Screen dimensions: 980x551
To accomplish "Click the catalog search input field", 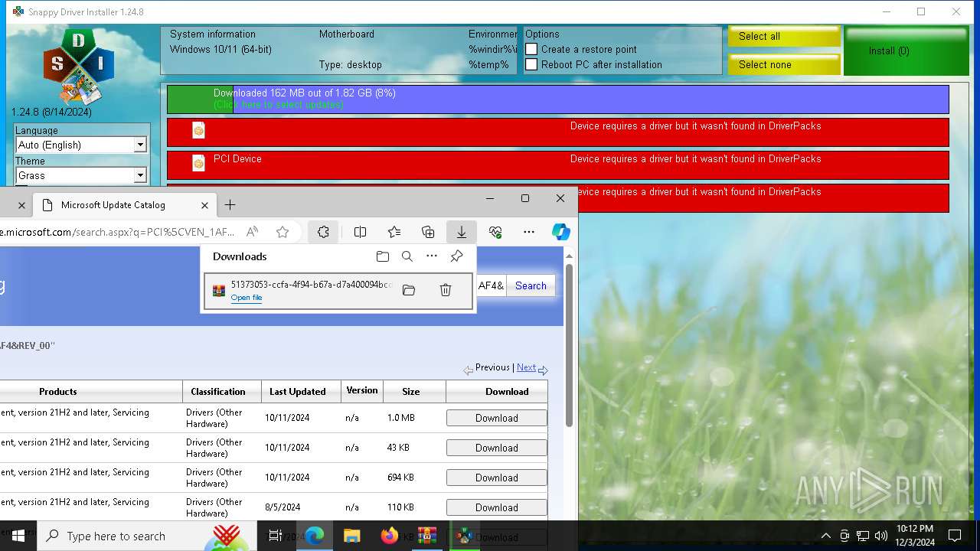I will [x=490, y=285].
